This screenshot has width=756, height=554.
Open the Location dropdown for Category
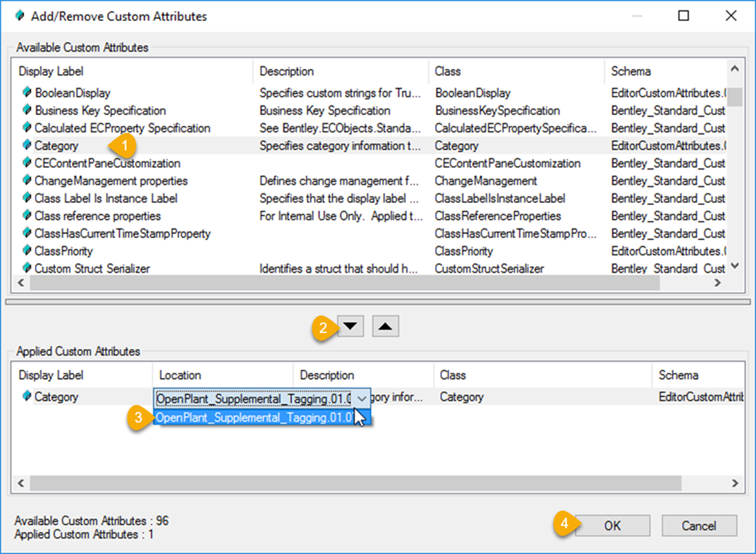[361, 398]
